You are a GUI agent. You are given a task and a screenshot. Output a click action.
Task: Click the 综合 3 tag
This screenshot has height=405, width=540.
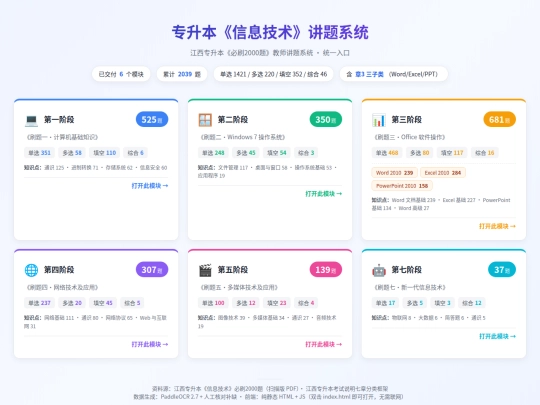(x=306, y=153)
